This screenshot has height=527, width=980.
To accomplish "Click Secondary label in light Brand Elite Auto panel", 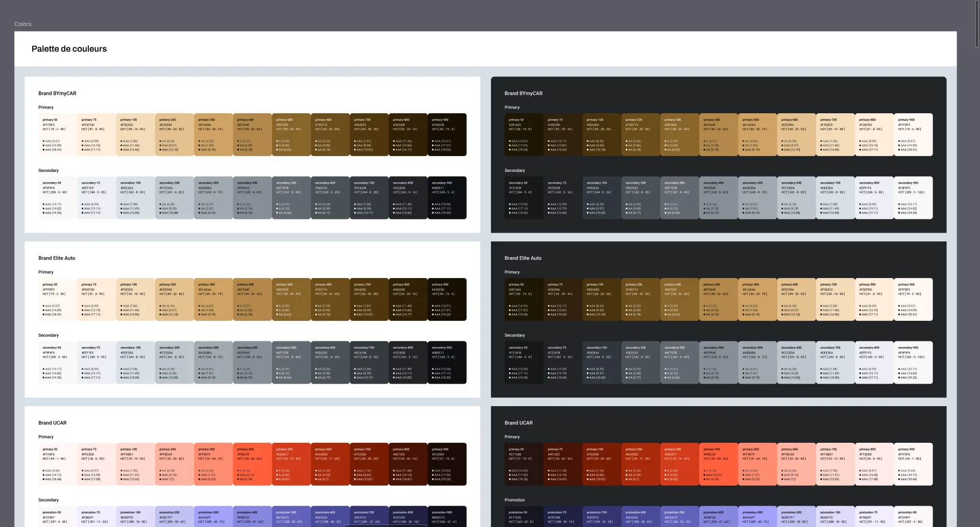I will pyautogui.click(x=48, y=335).
